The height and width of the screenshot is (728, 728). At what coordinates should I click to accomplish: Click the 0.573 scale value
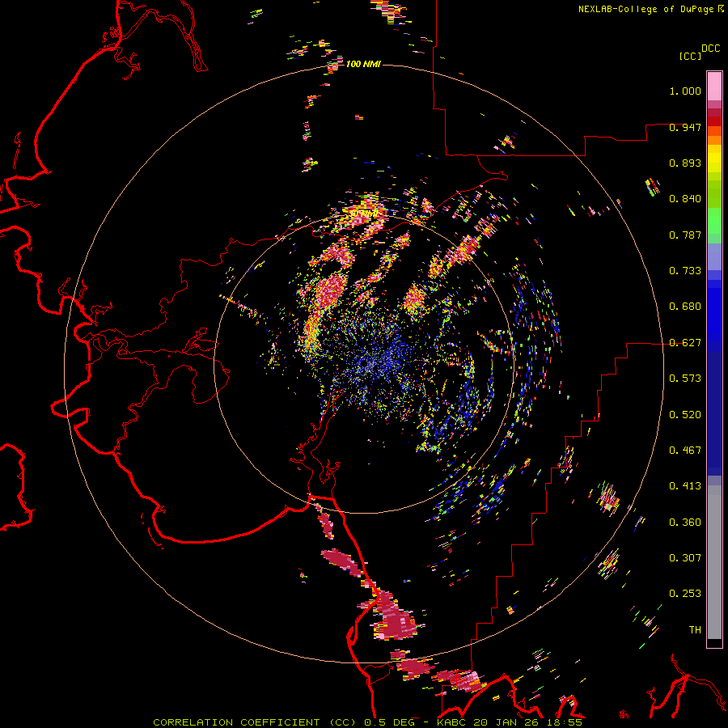(685, 379)
